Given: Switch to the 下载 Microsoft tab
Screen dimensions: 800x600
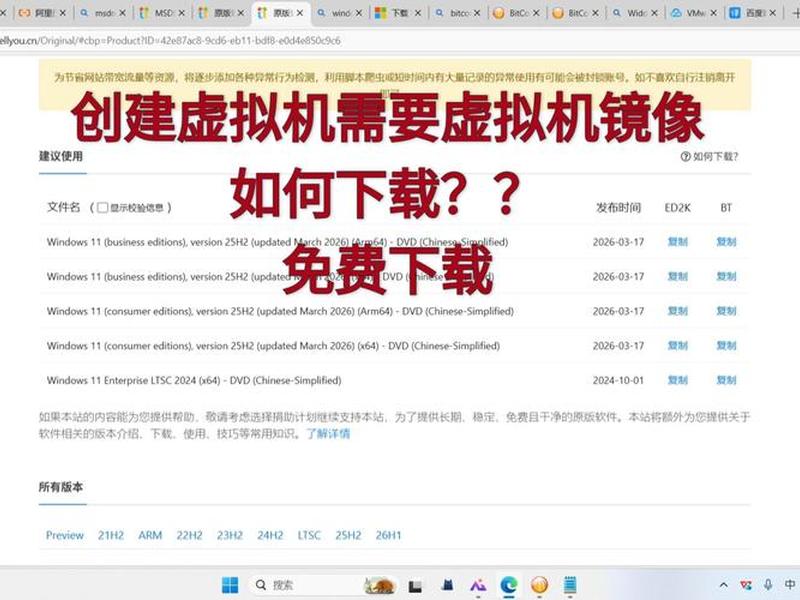Looking at the screenshot, I should pos(397,13).
